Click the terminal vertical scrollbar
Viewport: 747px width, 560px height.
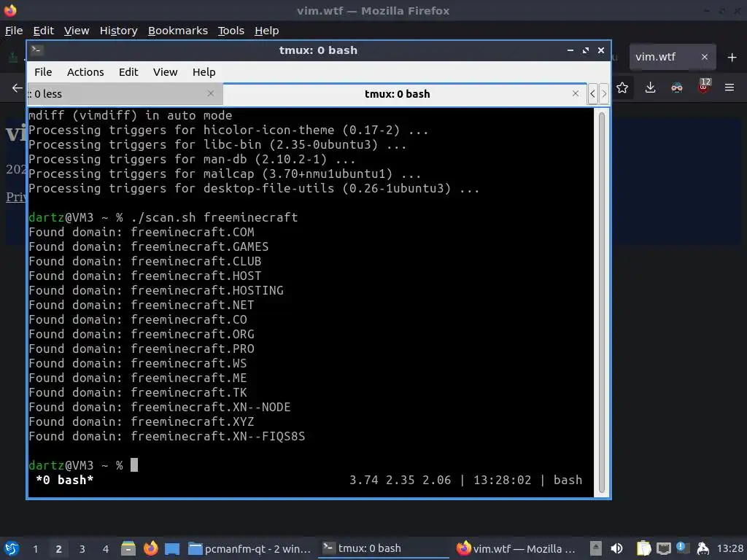(x=601, y=303)
